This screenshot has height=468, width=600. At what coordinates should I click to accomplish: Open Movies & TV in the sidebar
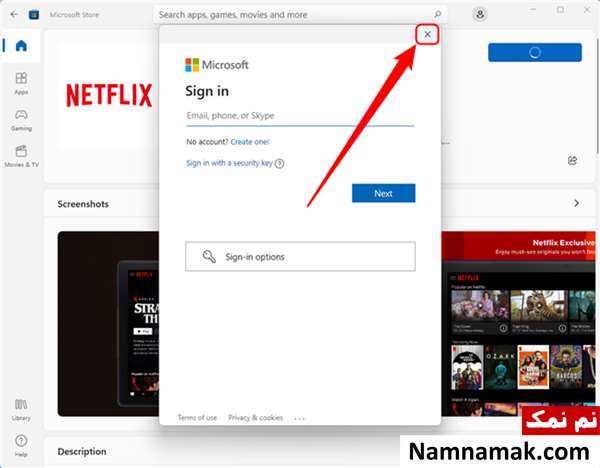click(21, 156)
